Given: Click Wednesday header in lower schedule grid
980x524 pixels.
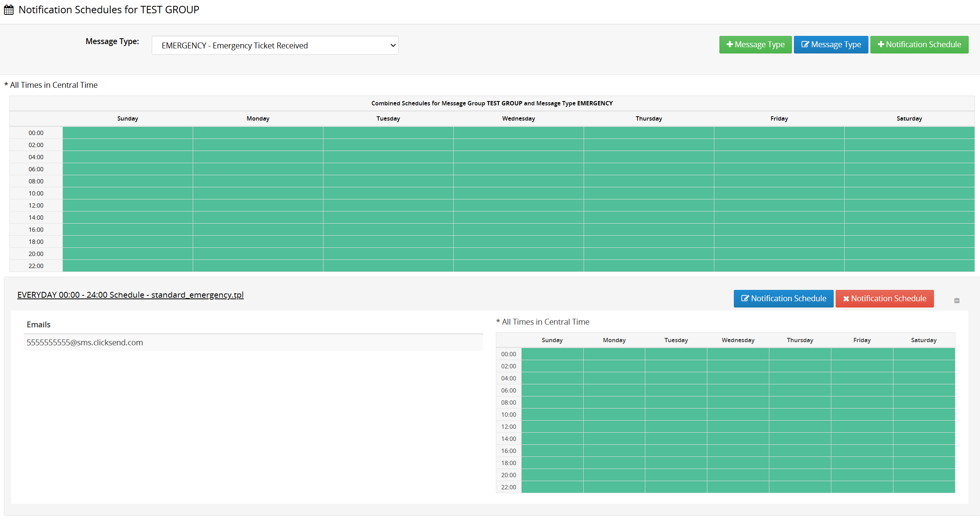Looking at the screenshot, I should [738, 340].
